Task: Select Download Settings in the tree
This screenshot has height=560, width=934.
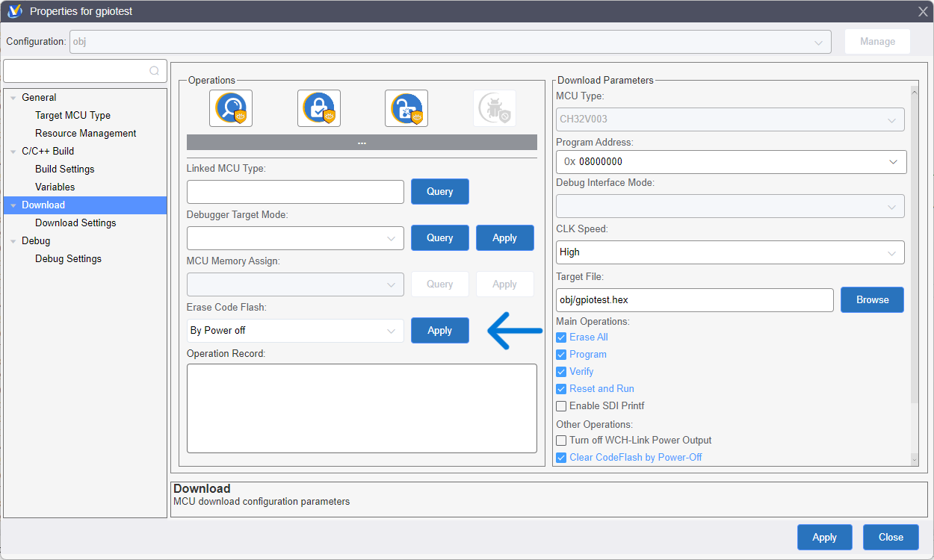Action: [x=75, y=223]
